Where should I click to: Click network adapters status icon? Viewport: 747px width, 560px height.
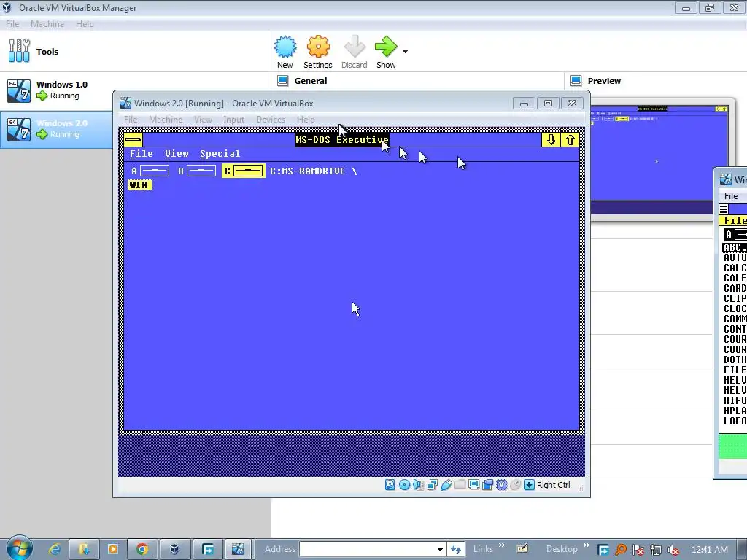click(432, 485)
